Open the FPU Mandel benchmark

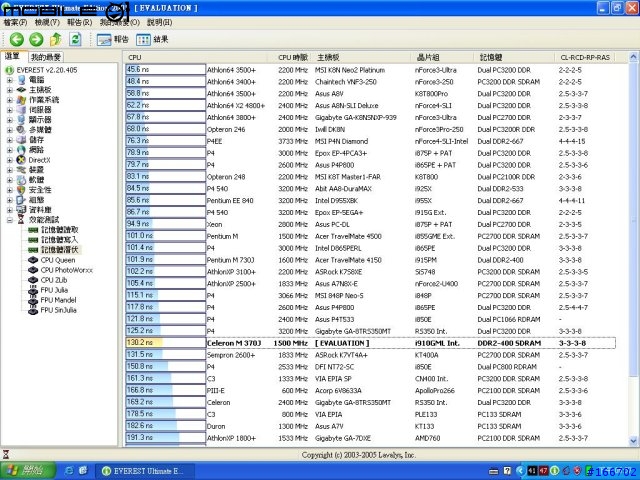coord(58,300)
